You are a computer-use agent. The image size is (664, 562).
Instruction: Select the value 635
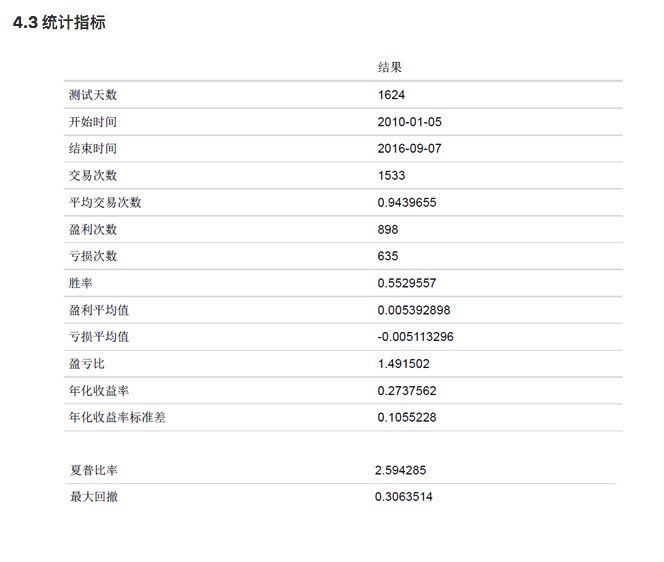point(388,256)
